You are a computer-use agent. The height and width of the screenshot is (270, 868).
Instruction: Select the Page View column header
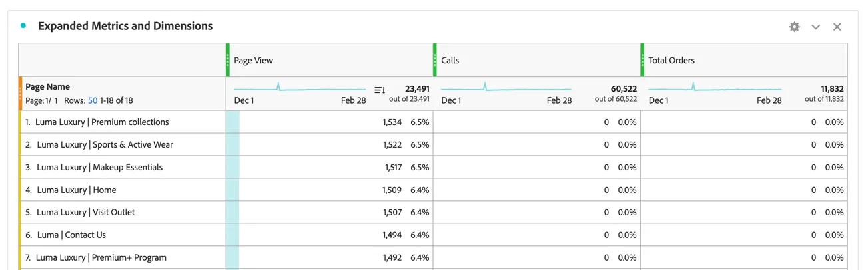pos(330,60)
